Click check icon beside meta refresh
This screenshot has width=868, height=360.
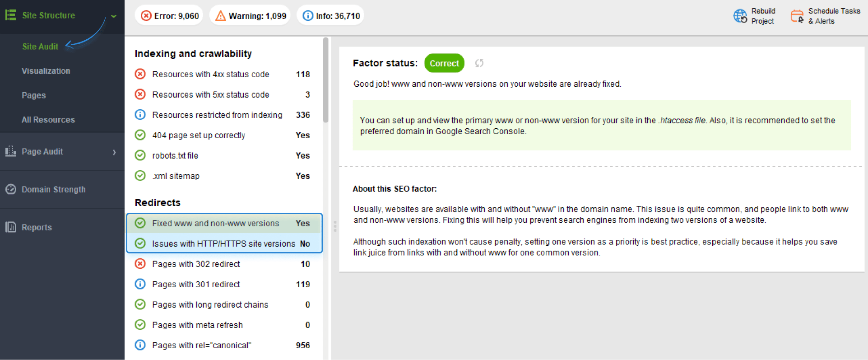click(x=140, y=325)
